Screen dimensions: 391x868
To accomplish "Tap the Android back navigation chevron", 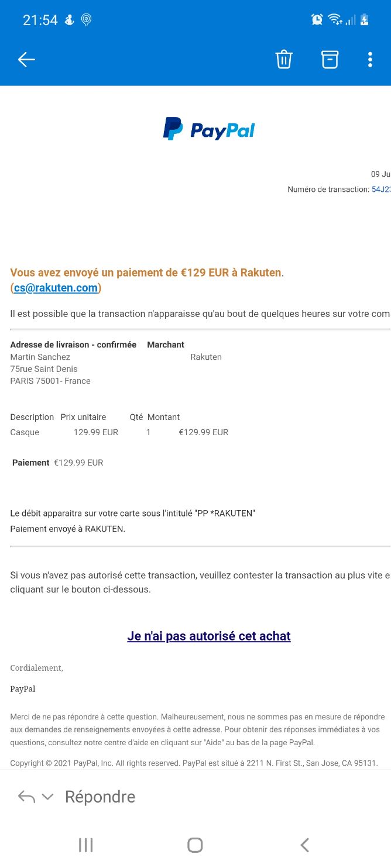I will click(304, 845).
